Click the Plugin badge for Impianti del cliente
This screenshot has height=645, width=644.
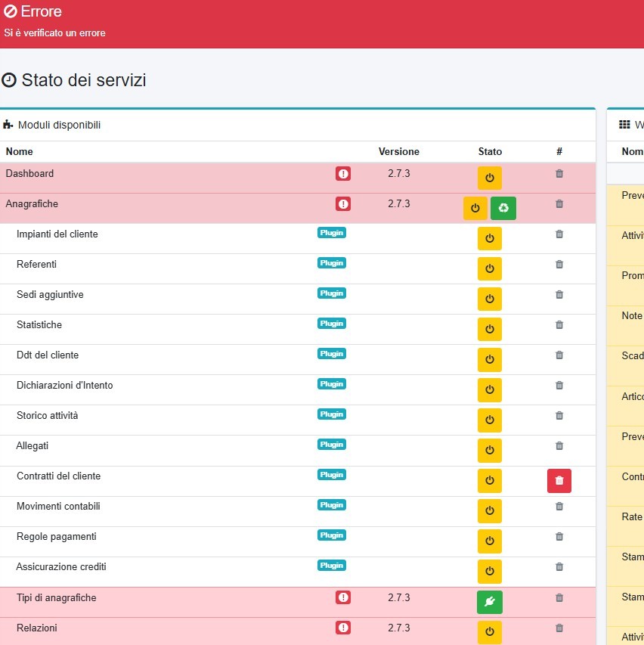click(331, 233)
